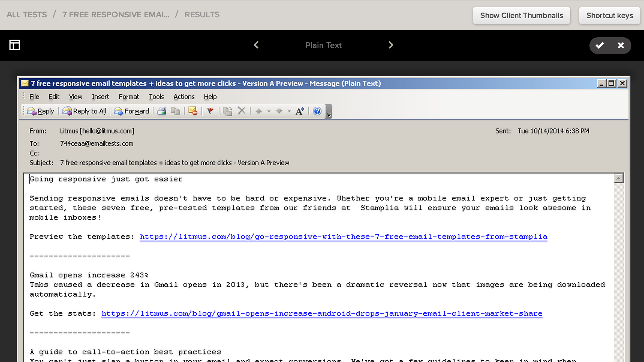
Task: Open the File menu
Action: (x=34, y=97)
